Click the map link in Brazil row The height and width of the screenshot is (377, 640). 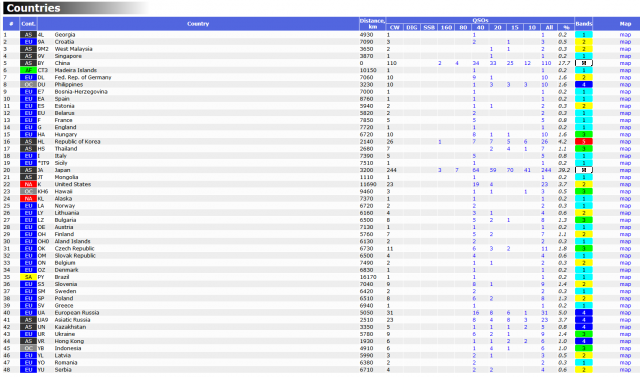point(625,277)
